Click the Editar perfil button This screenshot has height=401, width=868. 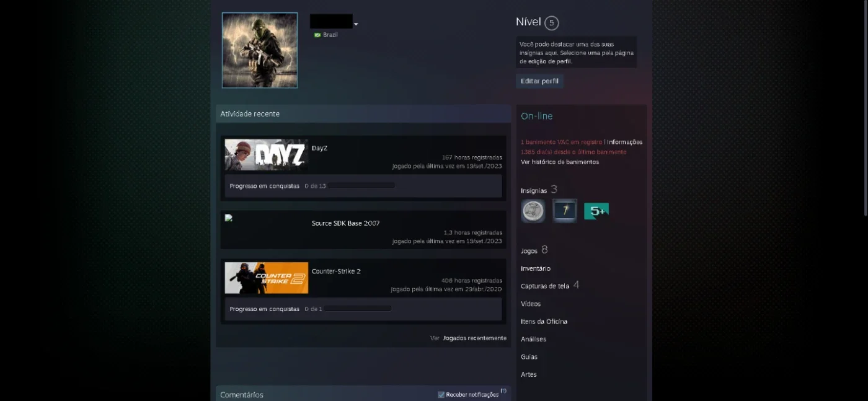pyautogui.click(x=539, y=81)
